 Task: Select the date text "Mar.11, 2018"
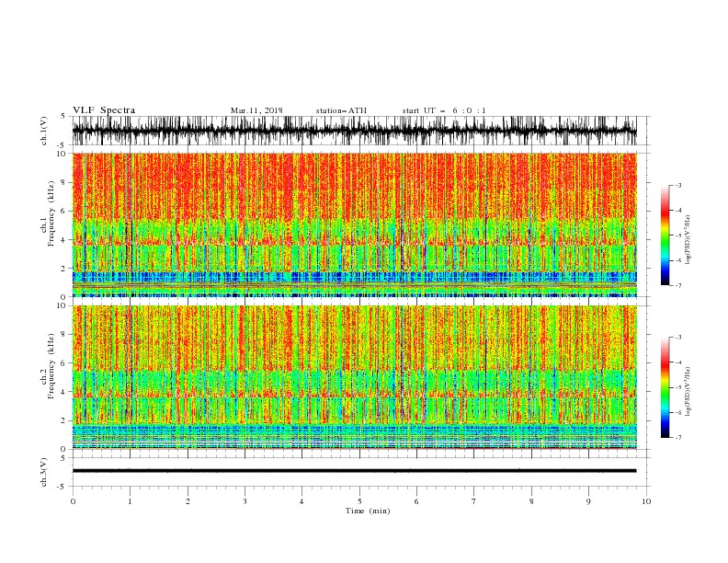click(x=256, y=110)
